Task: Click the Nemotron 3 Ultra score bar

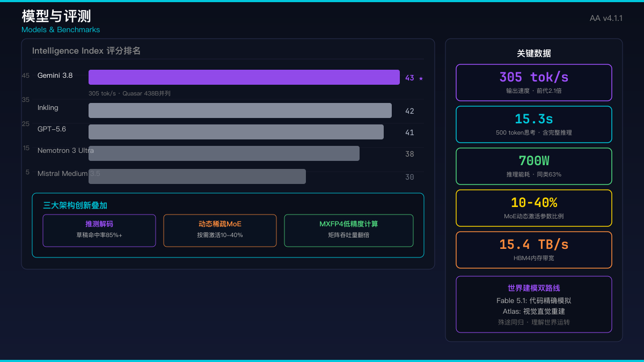Action: 224,153
